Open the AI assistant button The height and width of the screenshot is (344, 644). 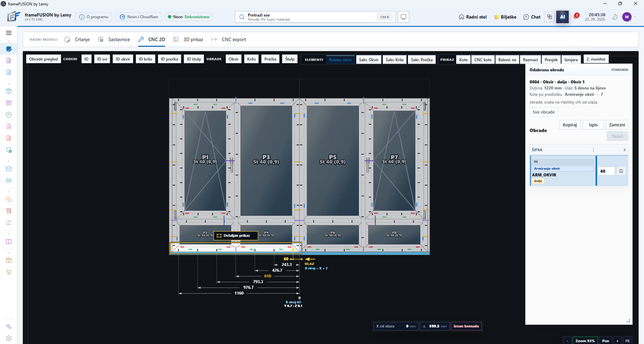[x=562, y=17]
